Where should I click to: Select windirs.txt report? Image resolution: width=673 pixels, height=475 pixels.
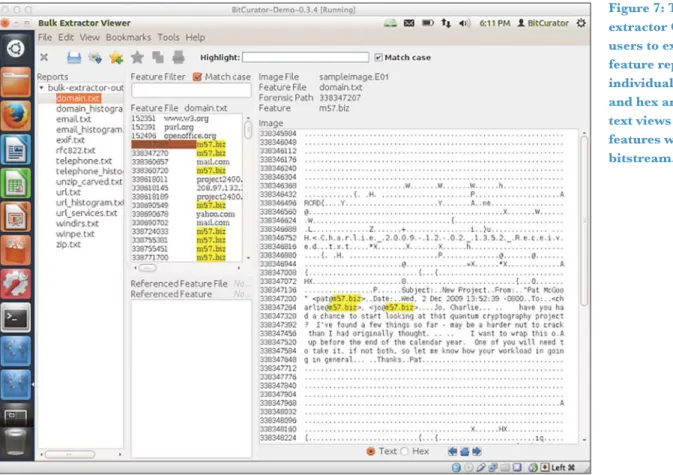click(x=77, y=224)
